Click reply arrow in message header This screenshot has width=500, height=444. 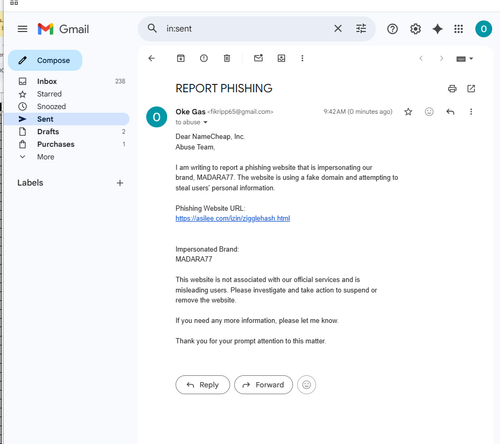[x=450, y=112]
